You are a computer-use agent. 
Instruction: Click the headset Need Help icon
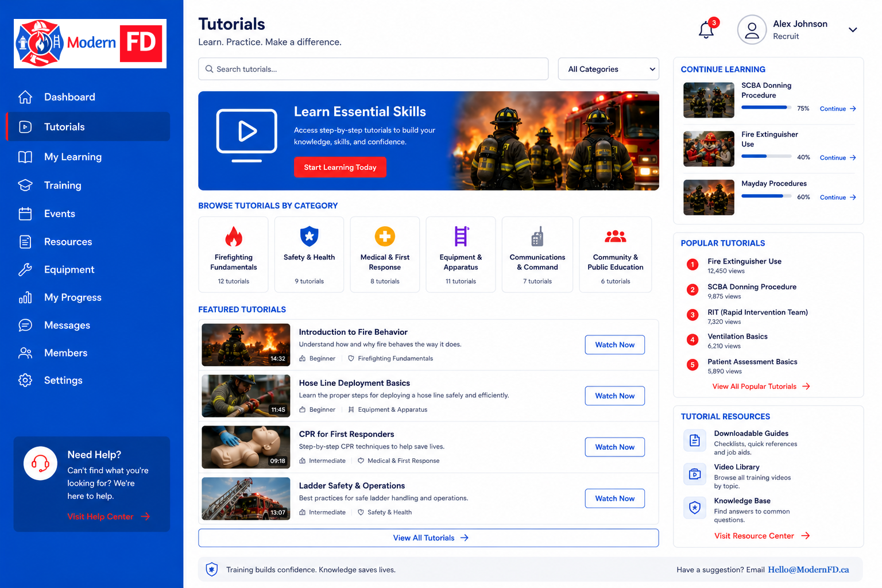(40, 463)
